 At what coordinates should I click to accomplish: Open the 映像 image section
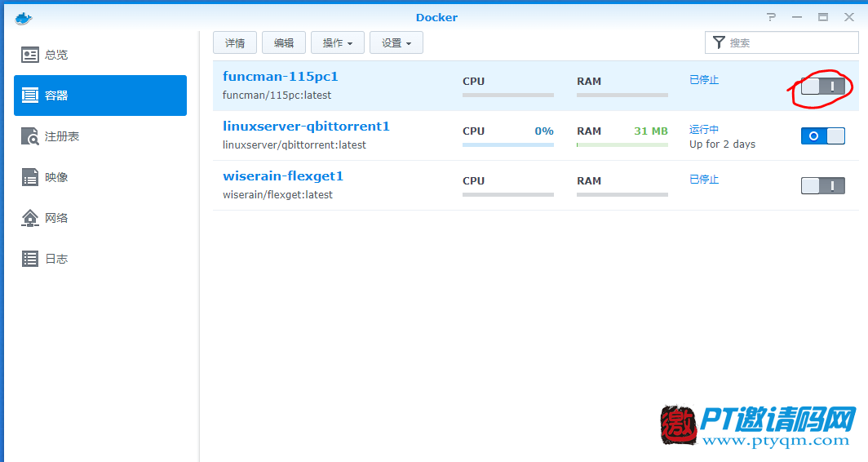(100, 177)
